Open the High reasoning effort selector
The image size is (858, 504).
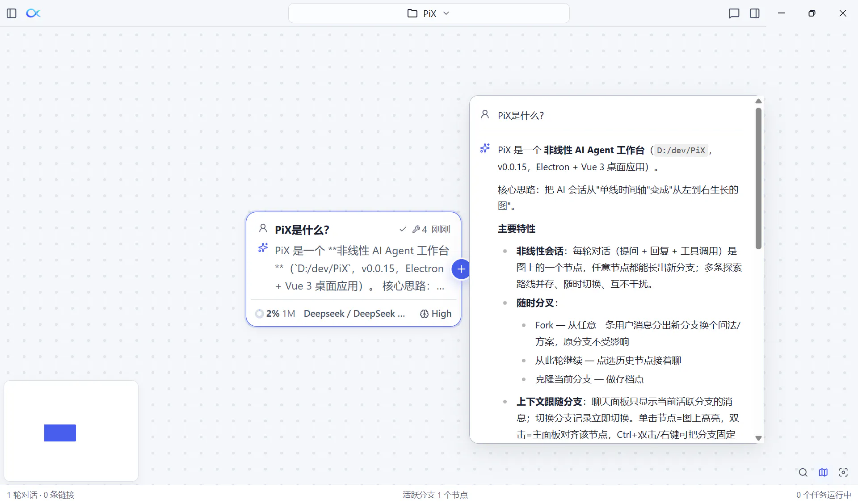[436, 314]
